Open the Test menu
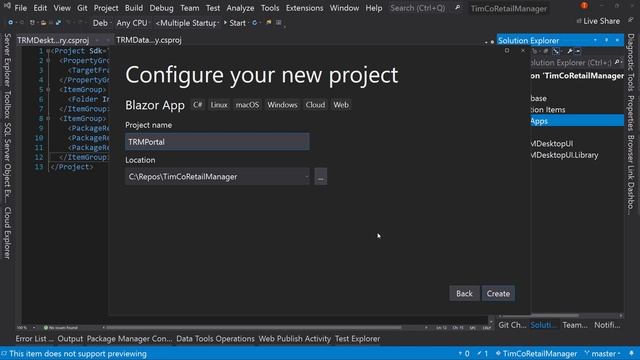The image size is (640, 360). [x=213, y=8]
